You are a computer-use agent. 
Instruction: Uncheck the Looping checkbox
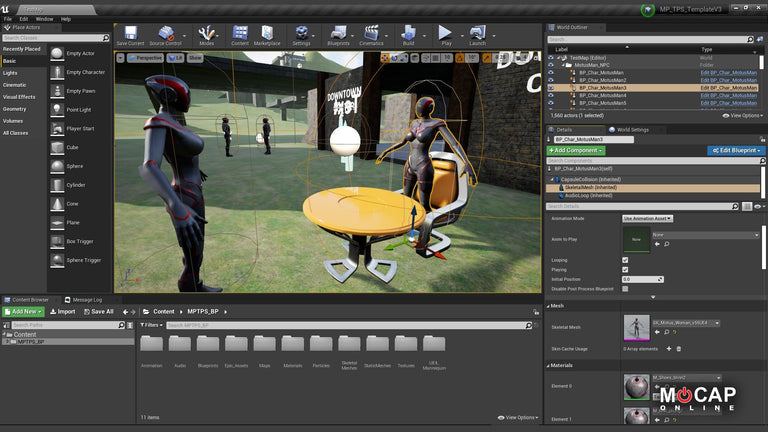pos(625,259)
